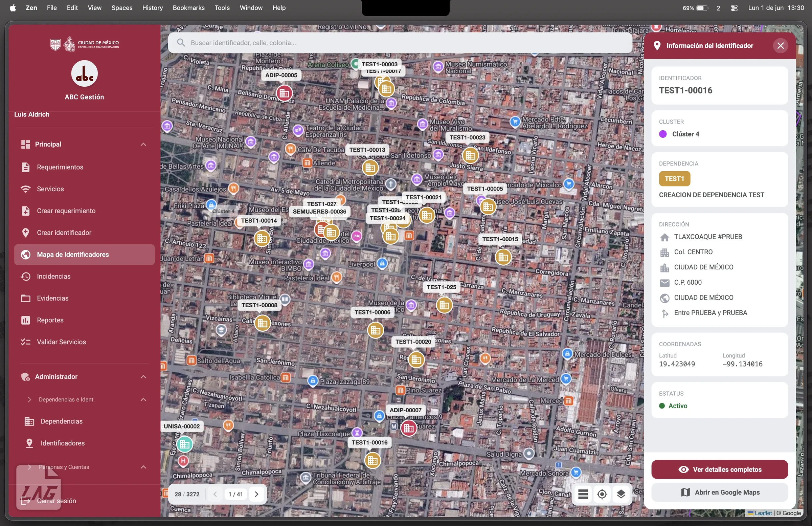Open the Bookmarks menu in menu bar
The height and width of the screenshot is (526, 812).
pos(188,7)
